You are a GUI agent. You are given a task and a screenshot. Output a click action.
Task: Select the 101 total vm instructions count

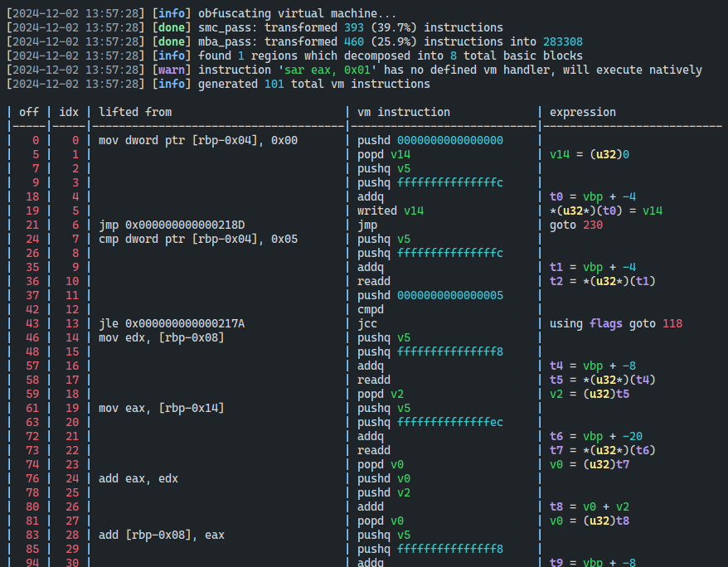point(274,84)
